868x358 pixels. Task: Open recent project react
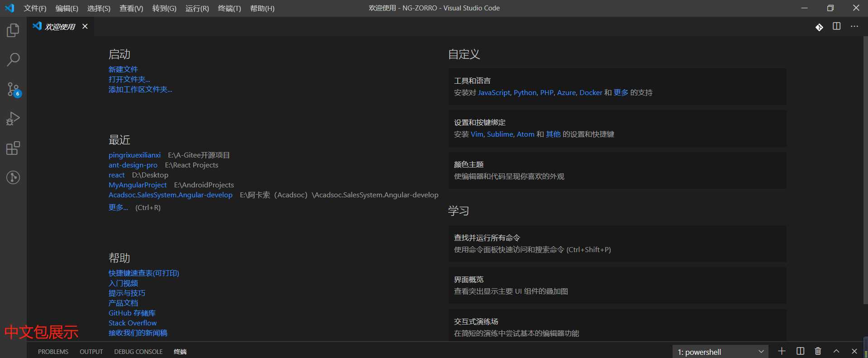coord(117,175)
